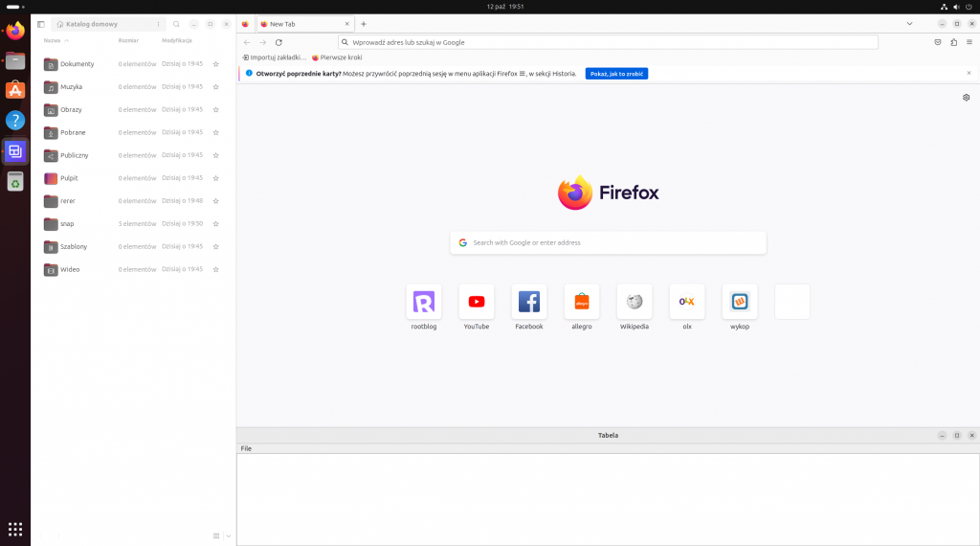Viewport: 980px width, 546px height.
Task: Click the Google search box on page
Action: pos(608,243)
